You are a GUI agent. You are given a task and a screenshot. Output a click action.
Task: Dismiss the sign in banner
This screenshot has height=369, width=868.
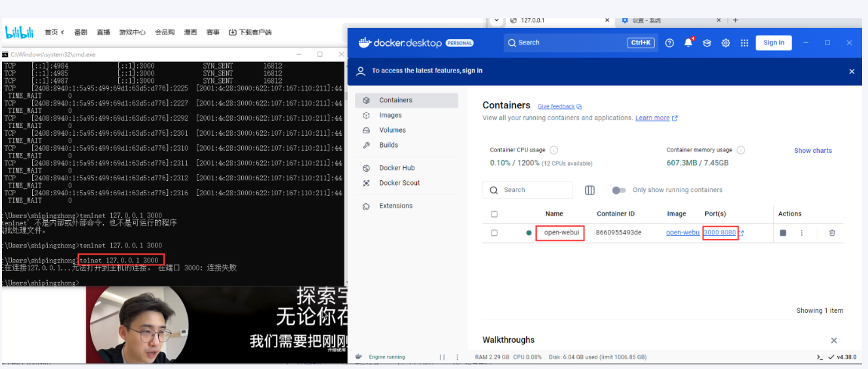[x=852, y=71]
